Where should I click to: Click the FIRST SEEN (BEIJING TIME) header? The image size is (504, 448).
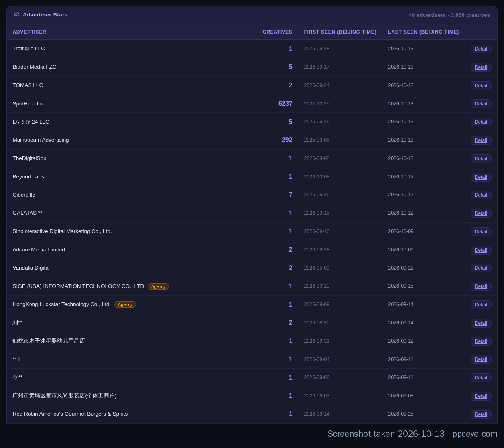pyautogui.click(x=340, y=32)
